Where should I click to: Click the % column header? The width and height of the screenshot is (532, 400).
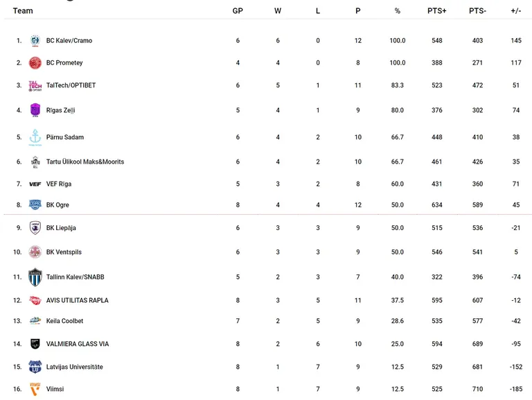(x=398, y=11)
